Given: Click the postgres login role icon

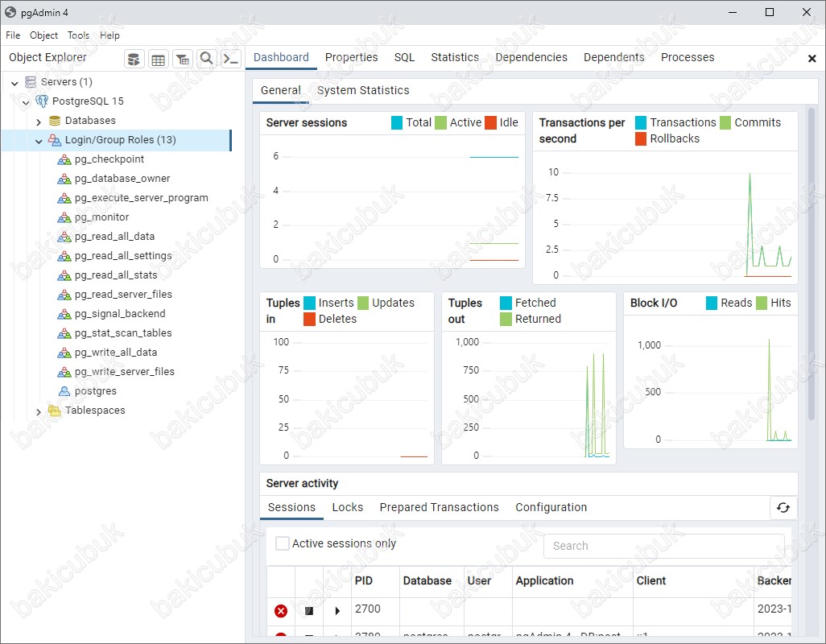Looking at the screenshot, I should coord(64,391).
